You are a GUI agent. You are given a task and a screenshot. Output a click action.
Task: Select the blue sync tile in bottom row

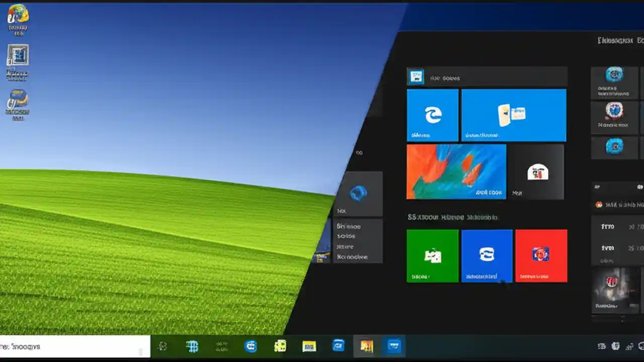pos(487,255)
